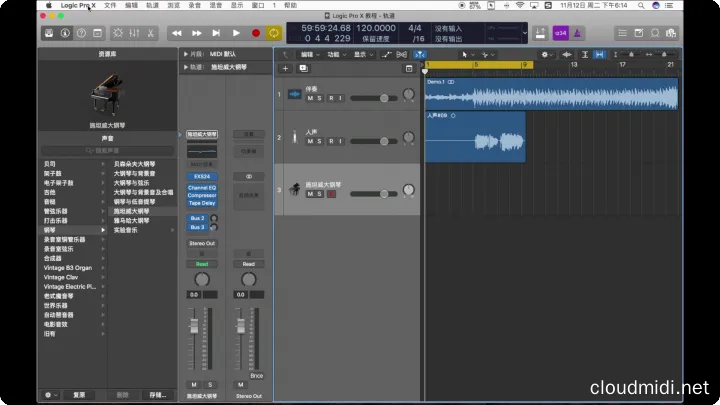Click the Rewind transport button

click(x=178, y=33)
